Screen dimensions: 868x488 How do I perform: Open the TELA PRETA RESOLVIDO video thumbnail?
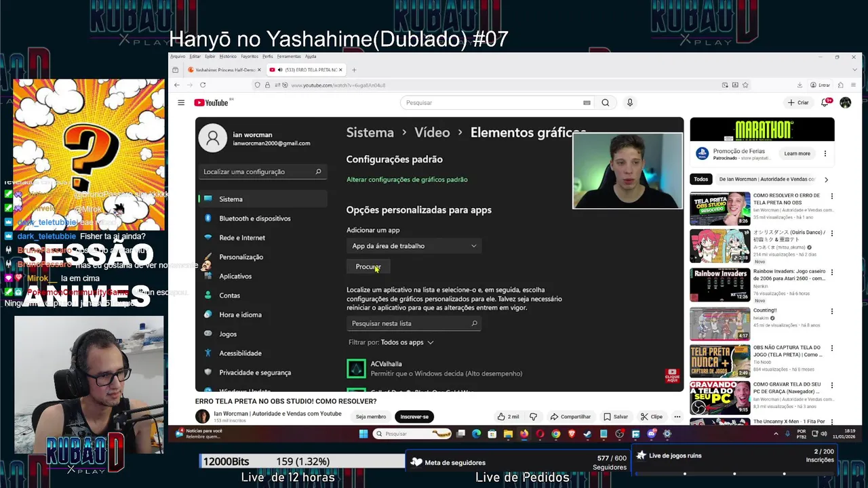(x=719, y=209)
